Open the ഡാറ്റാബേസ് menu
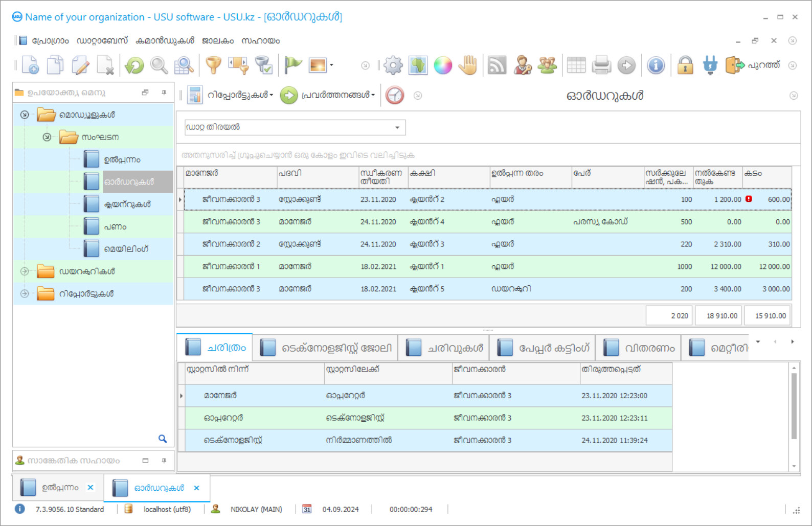Image resolution: width=812 pixels, height=526 pixels. click(102, 41)
